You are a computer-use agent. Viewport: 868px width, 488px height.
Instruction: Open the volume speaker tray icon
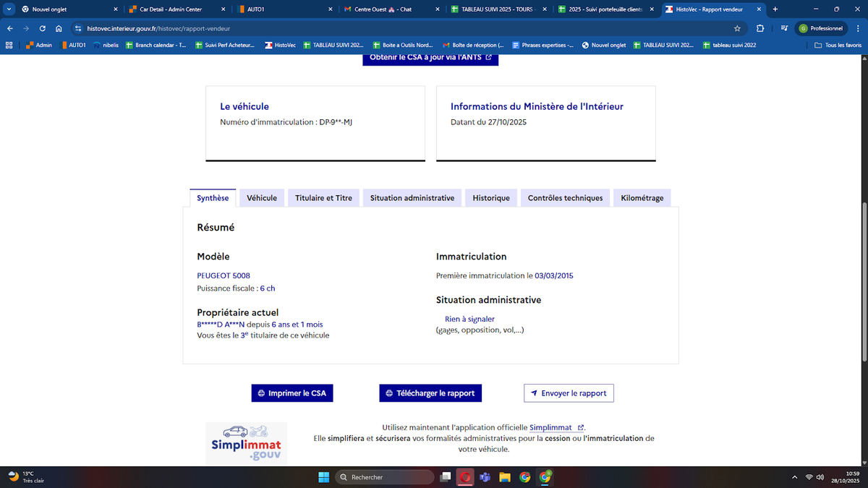[820, 477]
